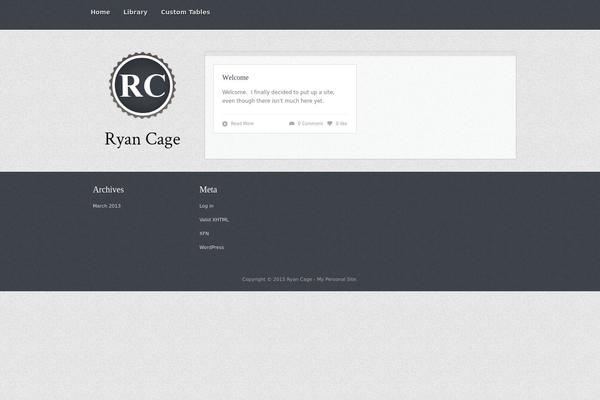The image size is (600, 400).
Task: Click the heart like icon
Action: 329,123
